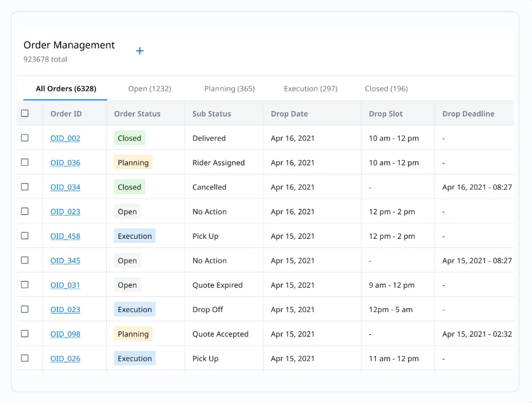Check the checkbox for order OID_002
The height and width of the screenshot is (403, 532).
25,138
